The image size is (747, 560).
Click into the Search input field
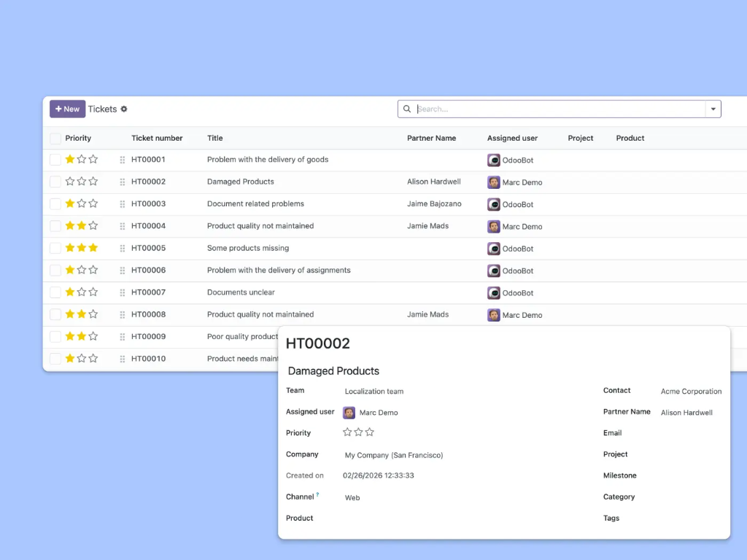(558, 109)
